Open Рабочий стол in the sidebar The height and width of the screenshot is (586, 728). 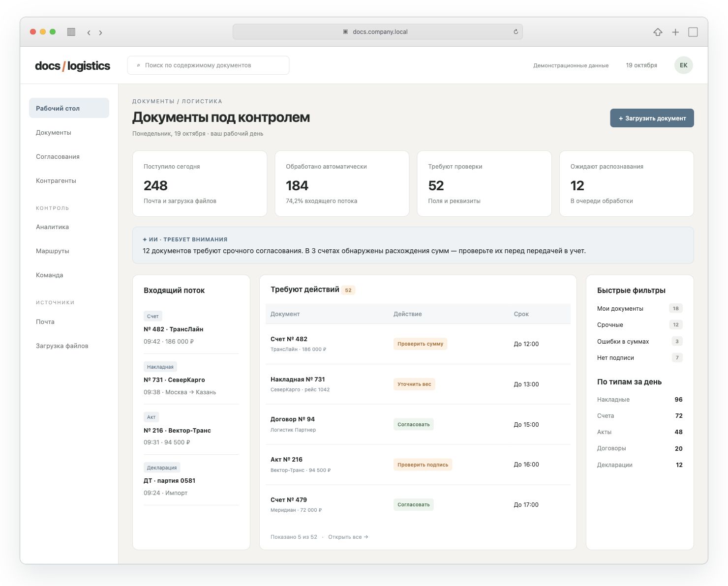pyautogui.click(x=69, y=108)
